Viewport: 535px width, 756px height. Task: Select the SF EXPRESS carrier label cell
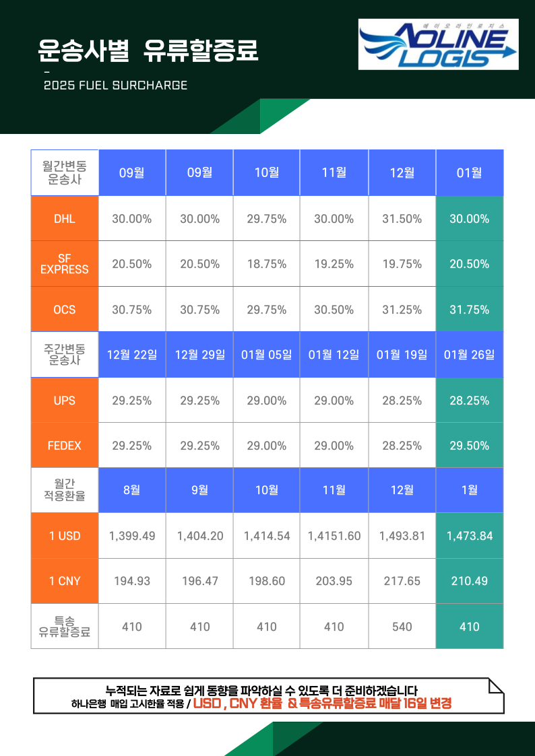tap(65, 264)
